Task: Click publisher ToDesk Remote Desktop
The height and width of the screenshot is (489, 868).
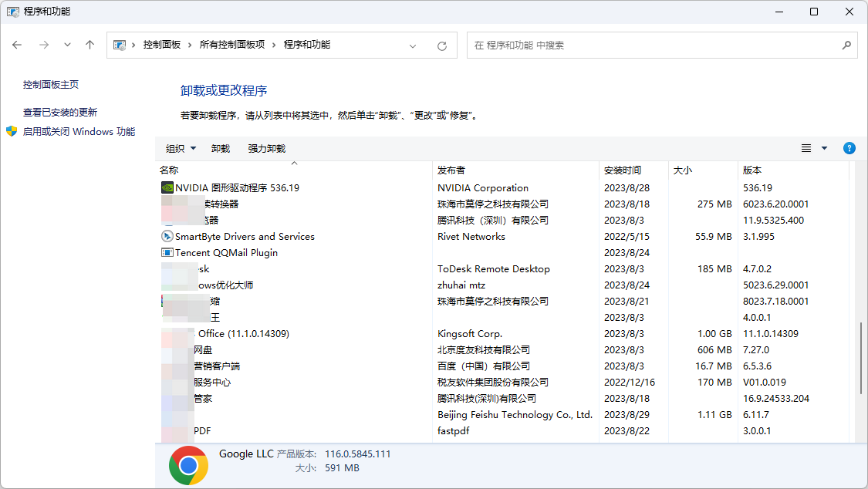Action: [494, 269]
